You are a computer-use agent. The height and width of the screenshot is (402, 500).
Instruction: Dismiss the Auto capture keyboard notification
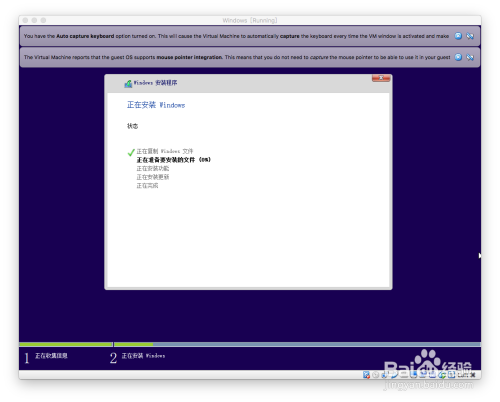coord(458,36)
